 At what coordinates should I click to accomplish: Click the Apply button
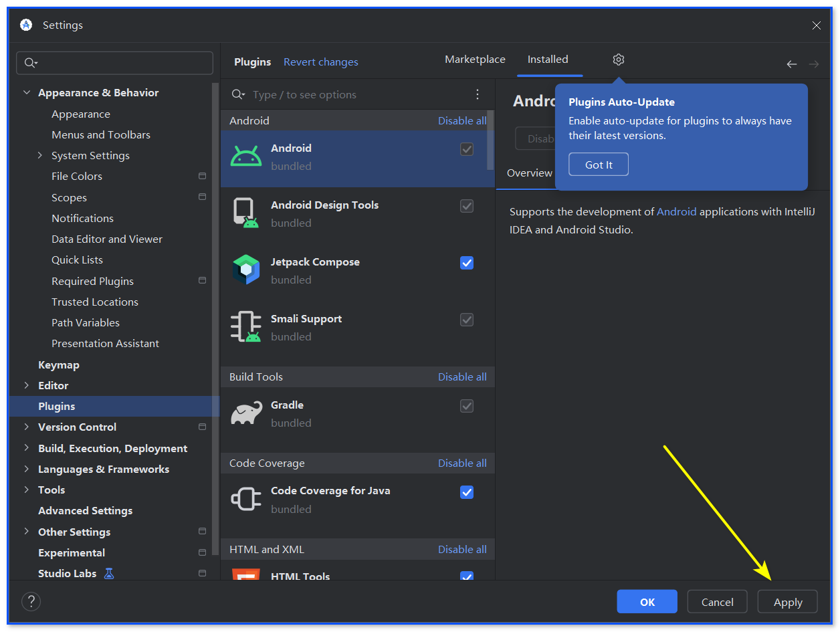[x=788, y=601]
